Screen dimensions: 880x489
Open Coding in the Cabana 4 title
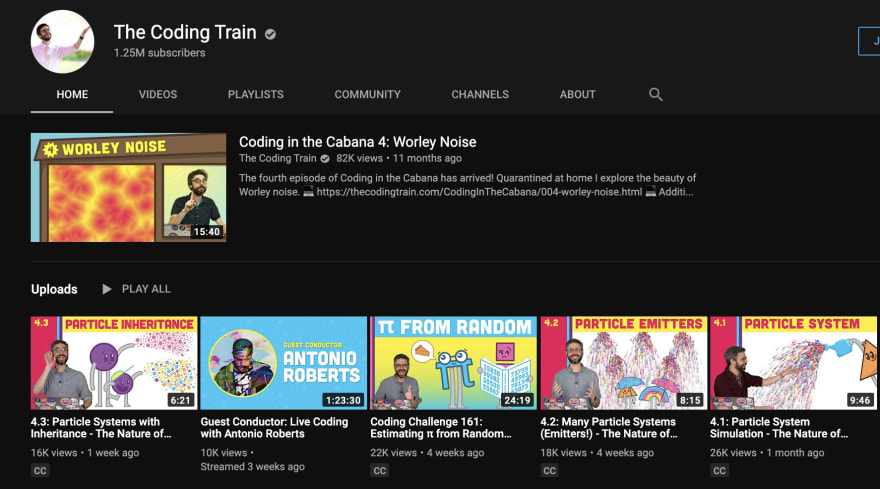coord(358,142)
